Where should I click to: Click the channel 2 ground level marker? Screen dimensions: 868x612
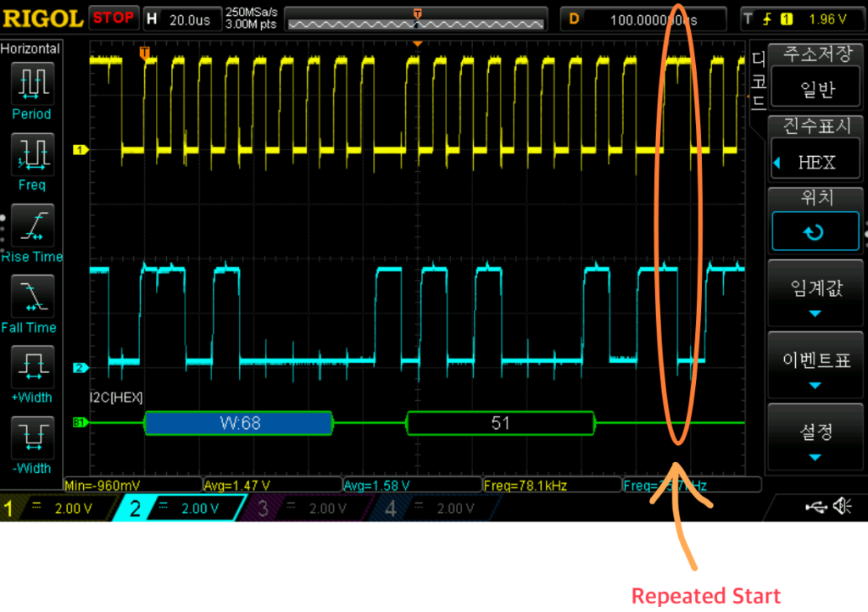coord(81,367)
